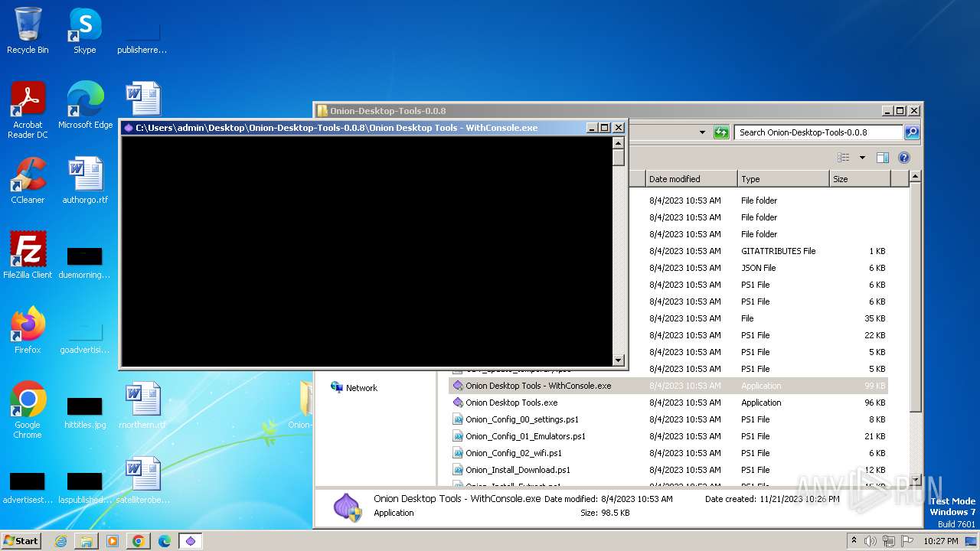Click the 35 KB size cell

[x=874, y=318]
